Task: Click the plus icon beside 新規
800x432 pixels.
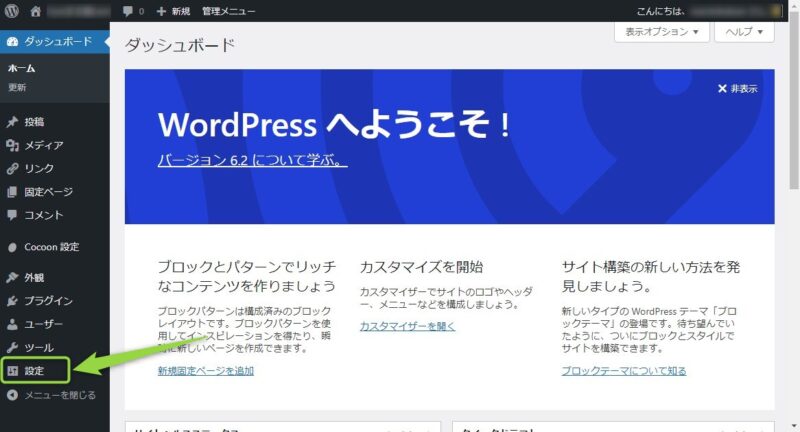Action: click(x=161, y=11)
